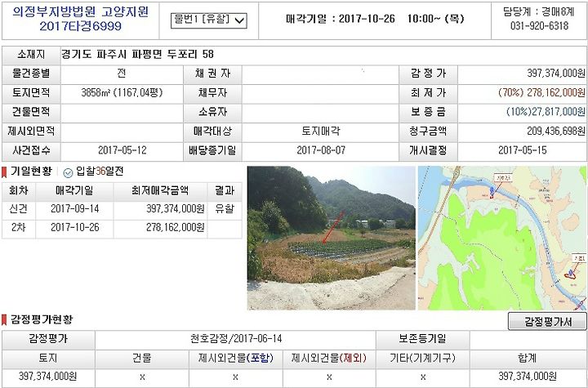Image resolution: width=588 pixels, height=388 pixels.
Task: Click the 물건종별 label cell
Action: pos(31,74)
